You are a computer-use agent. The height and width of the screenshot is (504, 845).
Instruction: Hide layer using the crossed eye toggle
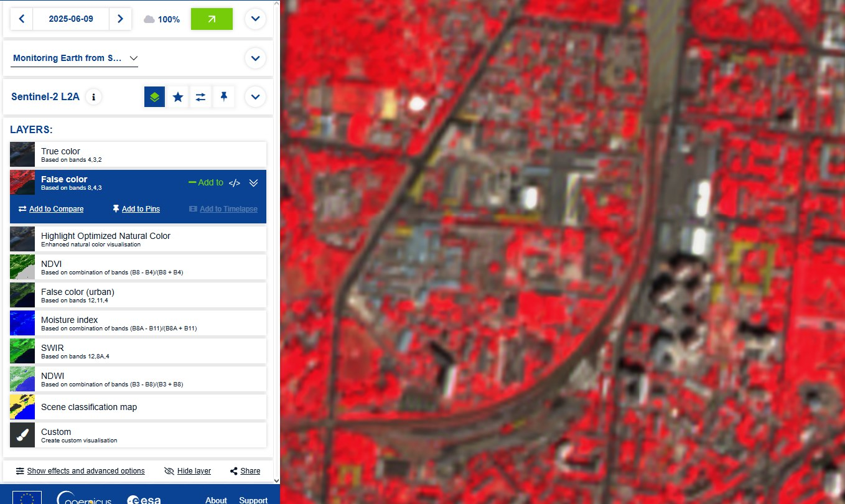(188, 471)
